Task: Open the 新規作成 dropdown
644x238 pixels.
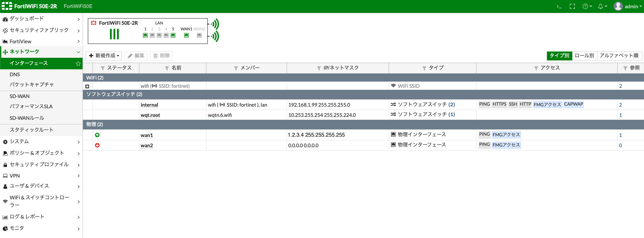Action: tap(104, 56)
